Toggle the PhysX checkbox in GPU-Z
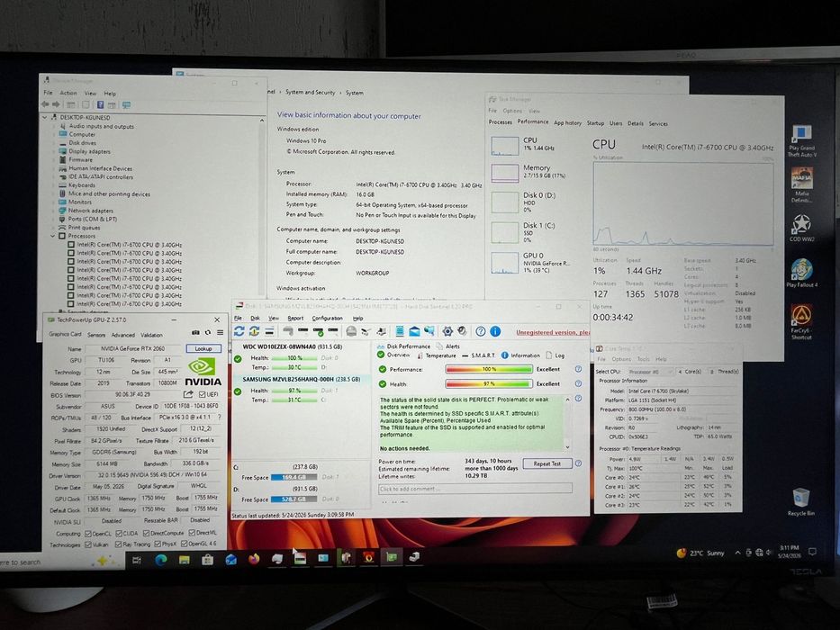This screenshot has width=840, height=630. click(x=157, y=544)
